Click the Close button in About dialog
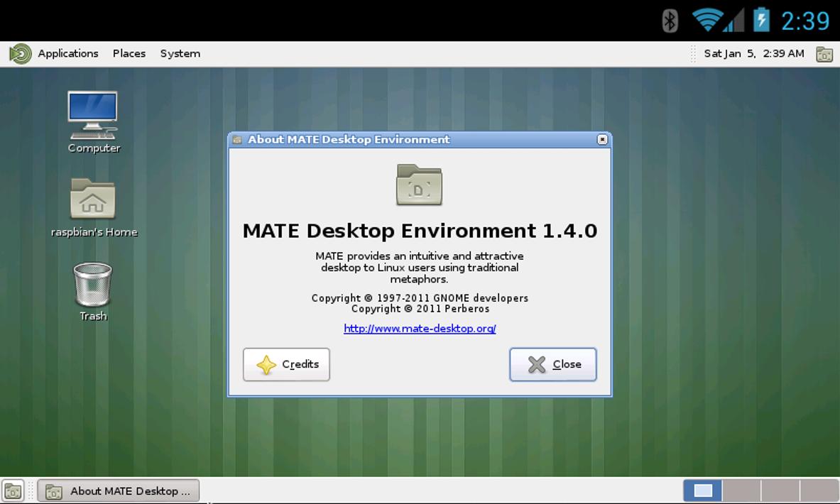This screenshot has height=504, width=840. (553, 364)
